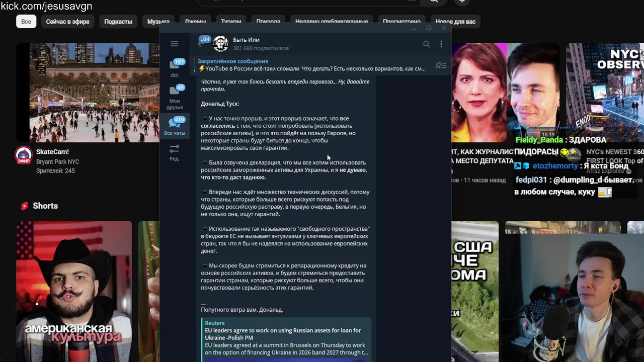644x362 pixels.
Task: Click the Shorts heading text
Action: click(x=45, y=206)
